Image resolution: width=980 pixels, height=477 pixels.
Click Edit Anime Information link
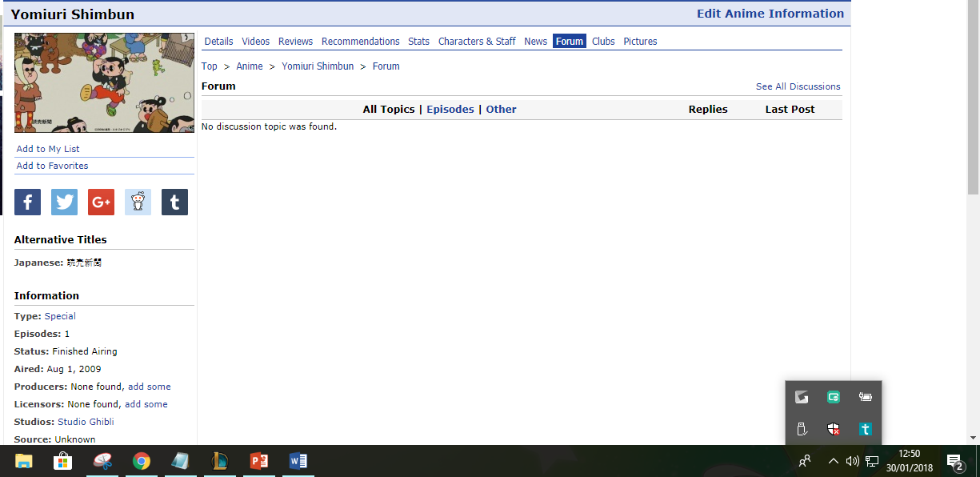(x=770, y=14)
